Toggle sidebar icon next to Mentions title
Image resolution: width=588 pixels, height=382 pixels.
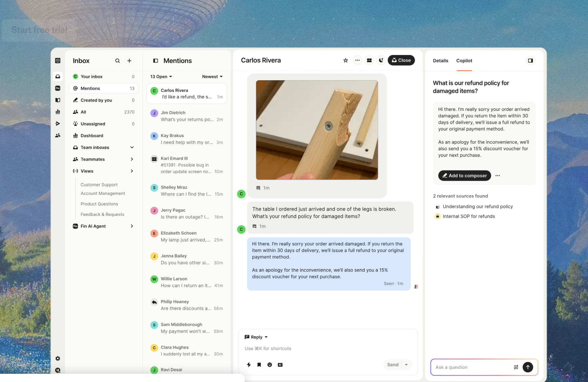pos(156,61)
